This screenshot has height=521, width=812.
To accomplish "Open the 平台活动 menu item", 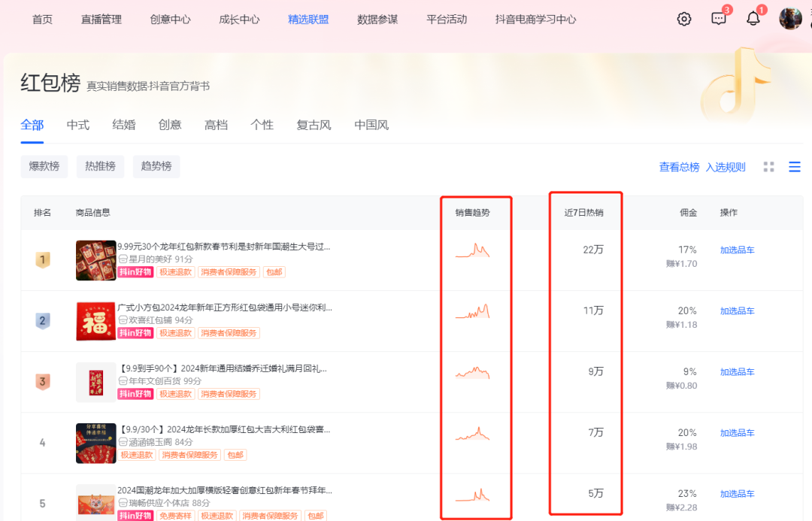I will [x=446, y=19].
